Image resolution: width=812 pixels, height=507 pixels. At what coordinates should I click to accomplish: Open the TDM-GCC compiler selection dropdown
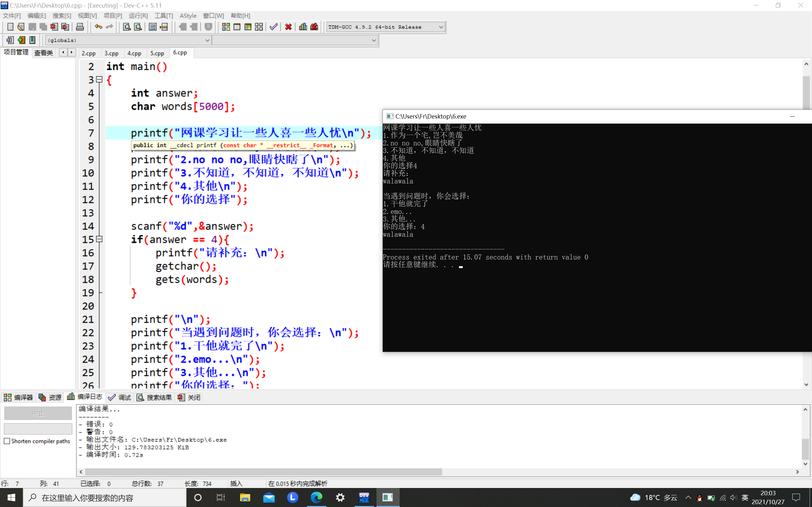[x=441, y=27]
